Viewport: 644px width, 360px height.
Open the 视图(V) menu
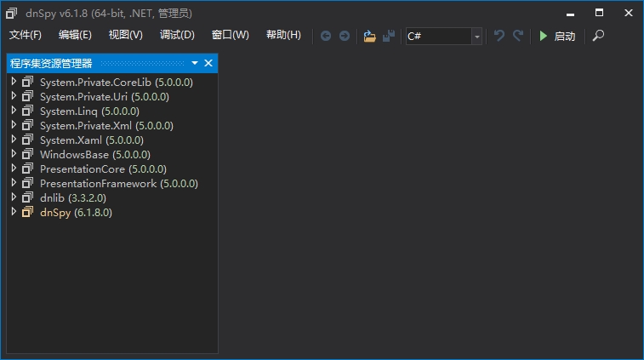pyautogui.click(x=126, y=35)
